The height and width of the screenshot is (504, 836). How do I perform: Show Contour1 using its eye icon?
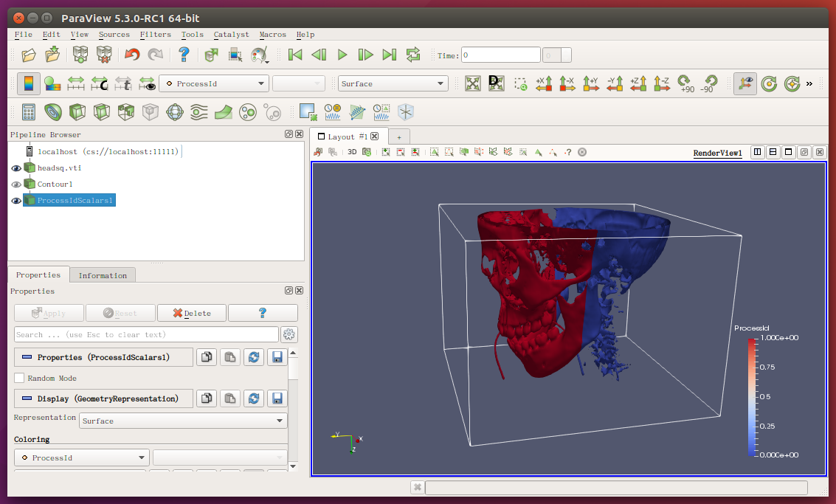16,184
